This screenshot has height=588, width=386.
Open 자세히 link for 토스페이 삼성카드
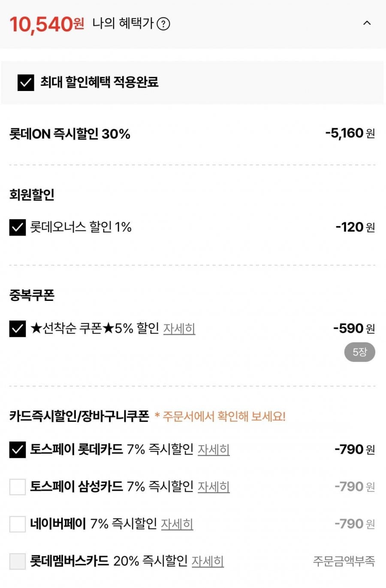point(214,487)
